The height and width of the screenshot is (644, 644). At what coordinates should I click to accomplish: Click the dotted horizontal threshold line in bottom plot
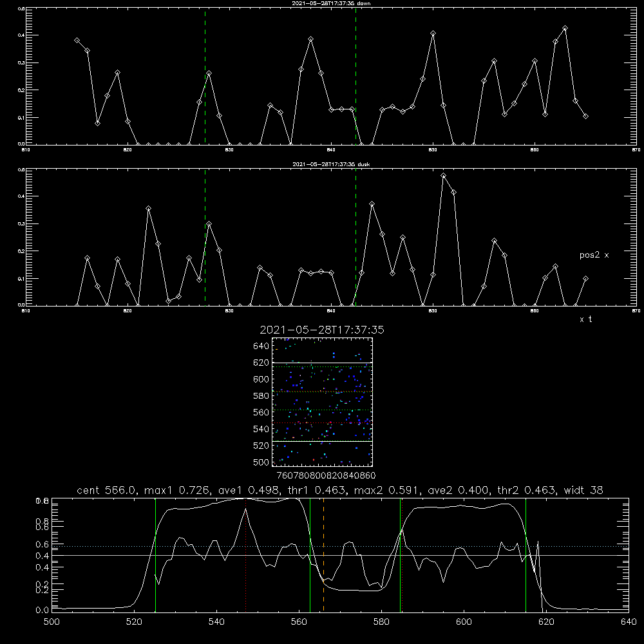340,546
